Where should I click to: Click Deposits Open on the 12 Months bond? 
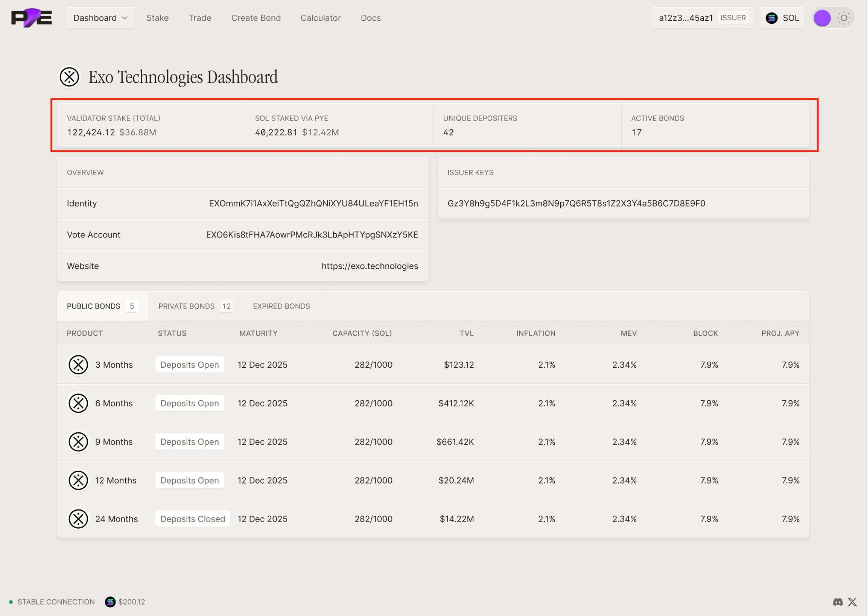[x=190, y=480]
